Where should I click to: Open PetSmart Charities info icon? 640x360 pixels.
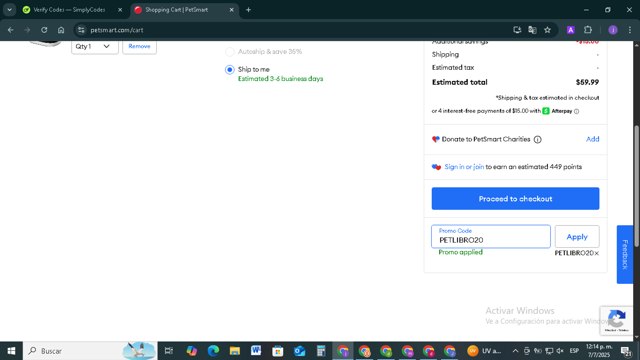click(x=538, y=140)
